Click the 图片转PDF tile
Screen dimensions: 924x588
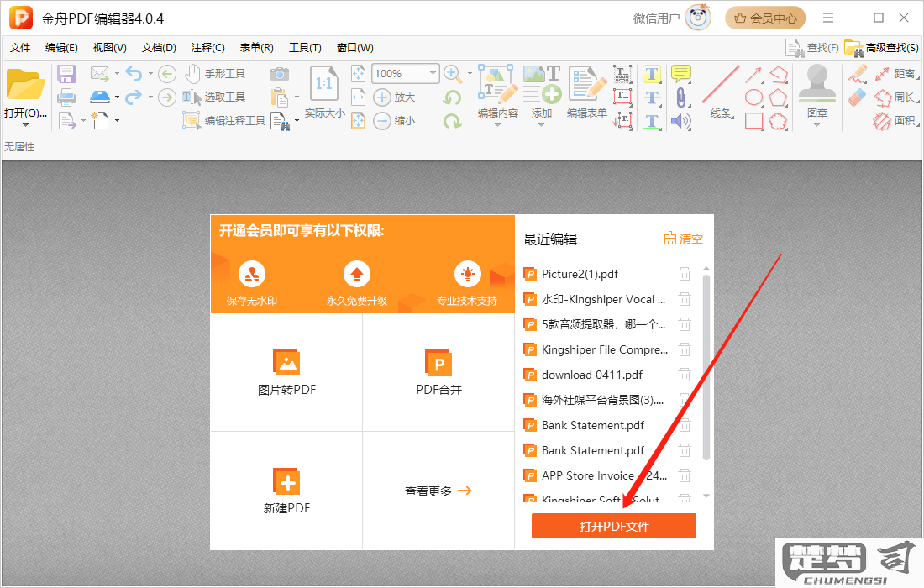[x=287, y=372]
